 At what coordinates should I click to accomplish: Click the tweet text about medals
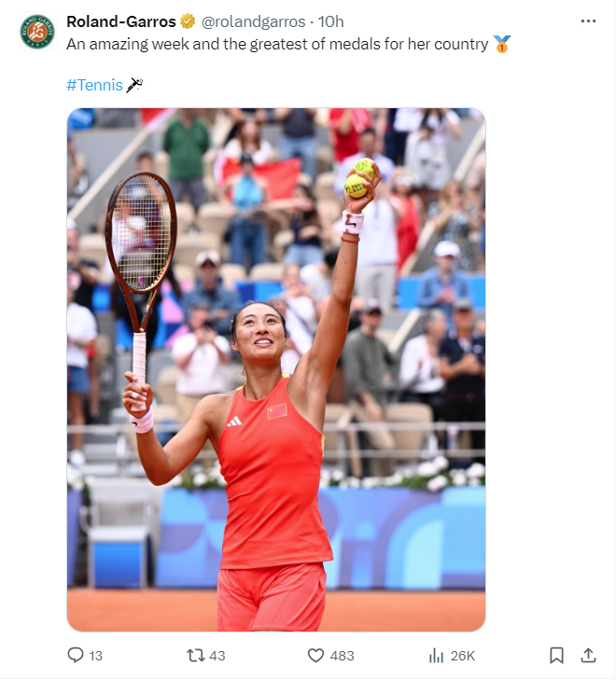pyautogui.click(x=277, y=44)
